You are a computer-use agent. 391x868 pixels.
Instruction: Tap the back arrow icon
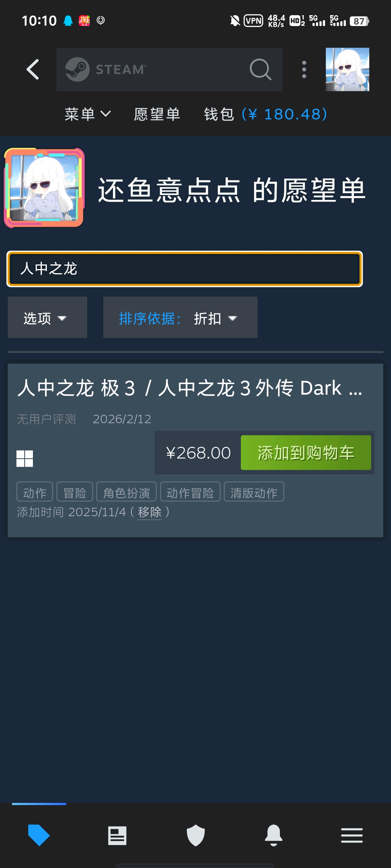click(33, 69)
